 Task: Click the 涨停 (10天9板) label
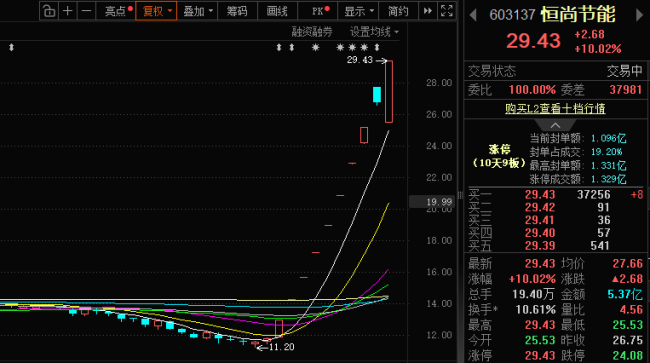499,156
